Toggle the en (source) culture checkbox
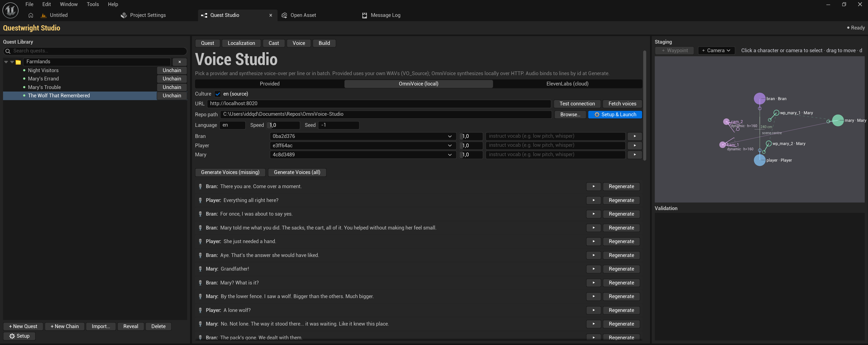 point(218,94)
